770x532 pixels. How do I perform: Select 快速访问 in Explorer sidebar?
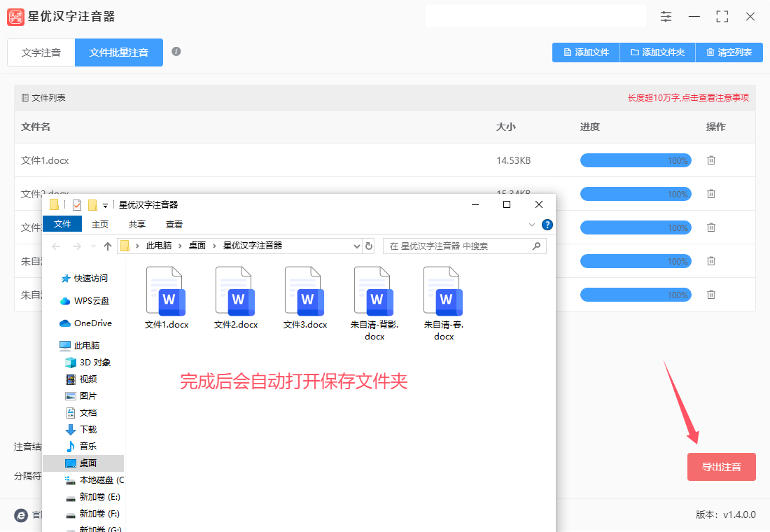(83, 279)
